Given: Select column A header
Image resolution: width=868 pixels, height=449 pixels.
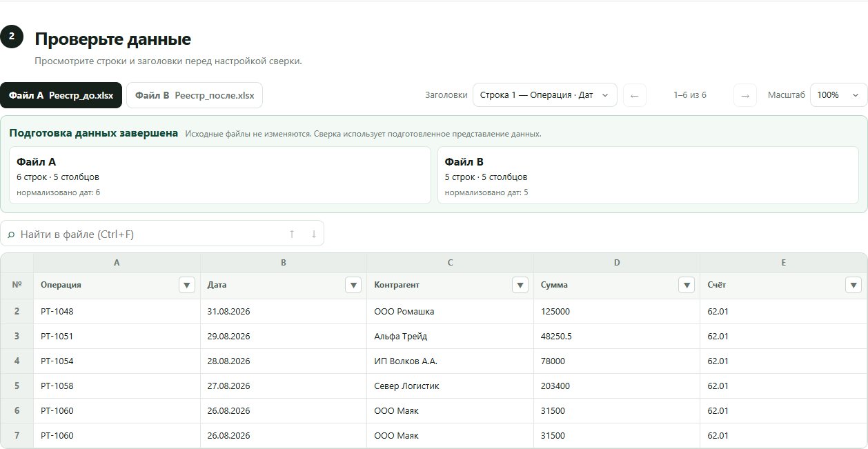Looking at the screenshot, I should click(x=117, y=263).
